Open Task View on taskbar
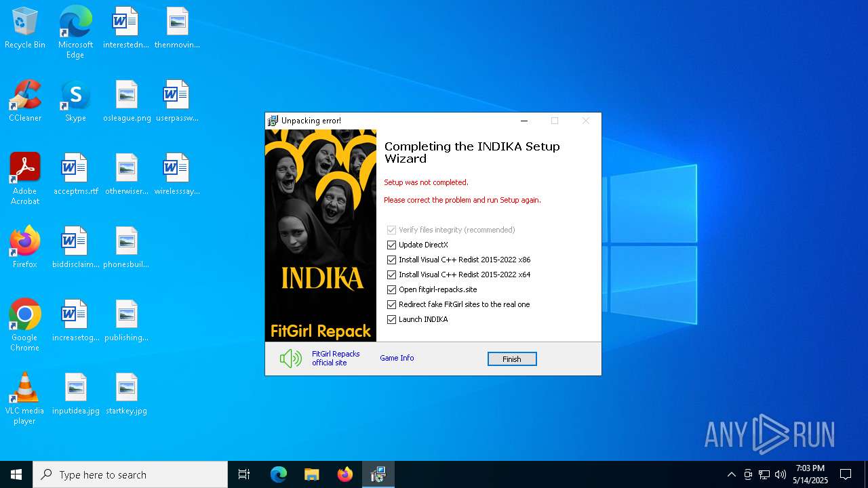The width and height of the screenshot is (868, 488). pos(244,474)
